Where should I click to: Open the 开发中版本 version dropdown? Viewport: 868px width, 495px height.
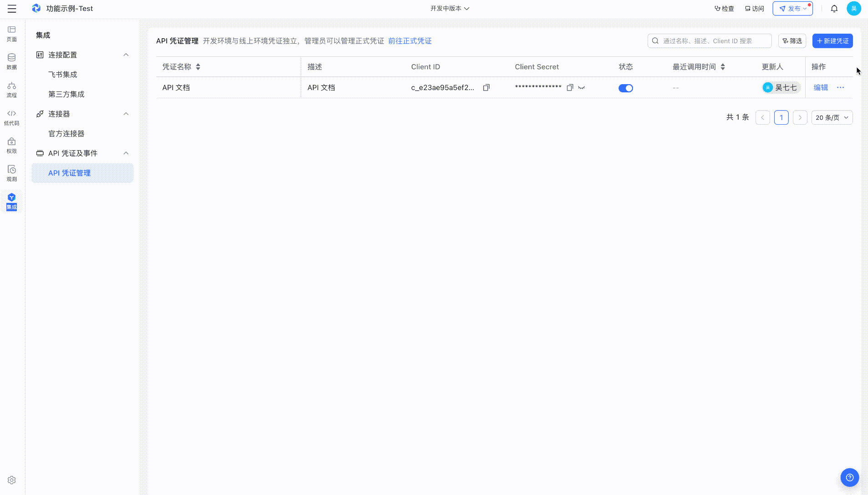[x=449, y=8]
